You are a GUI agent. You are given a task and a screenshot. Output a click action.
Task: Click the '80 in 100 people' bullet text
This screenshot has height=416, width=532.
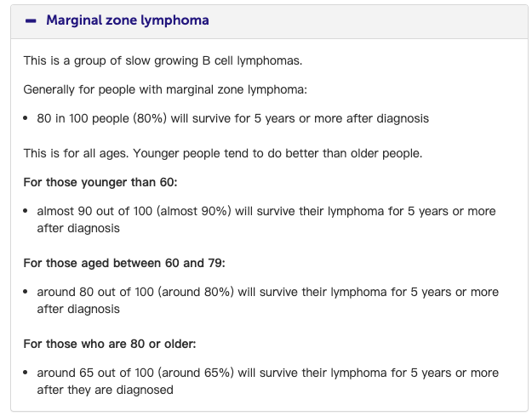pyautogui.click(x=232, y=118)
